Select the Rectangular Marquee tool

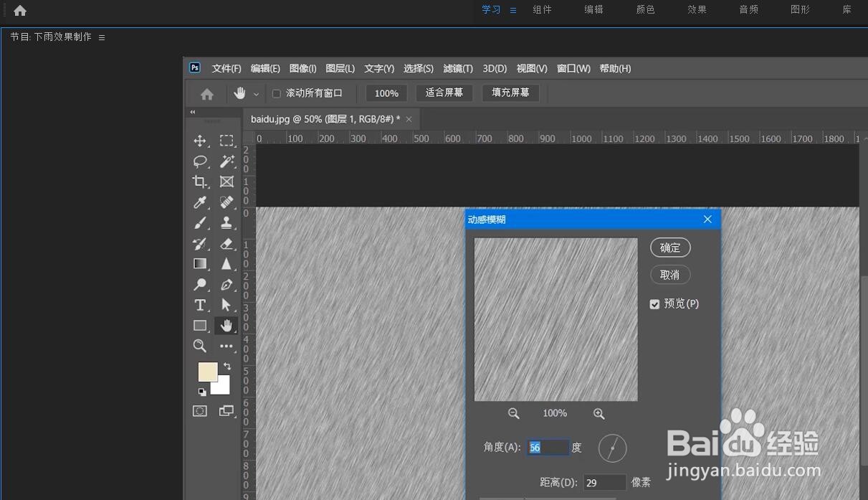(226, 141)
